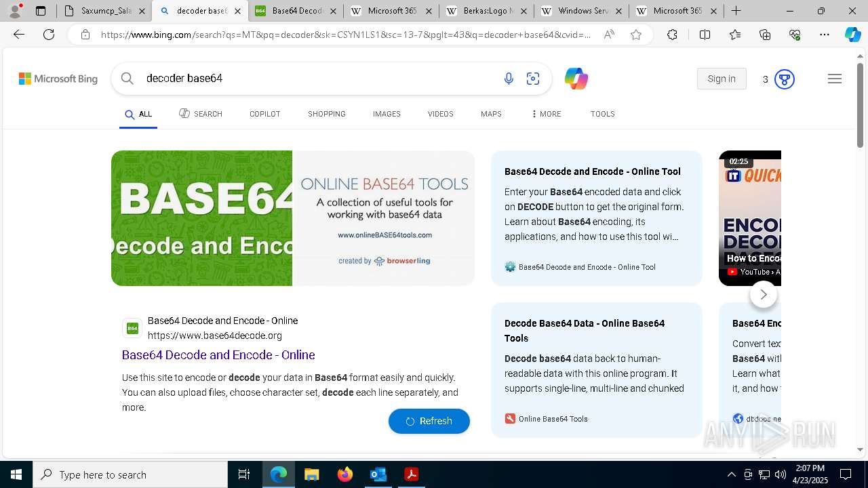Click the base64decode.org URL

coord(215,335)
